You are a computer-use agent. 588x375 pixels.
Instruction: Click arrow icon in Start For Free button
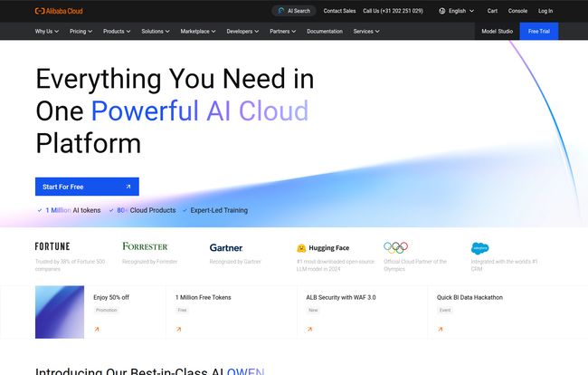point(128,187)
